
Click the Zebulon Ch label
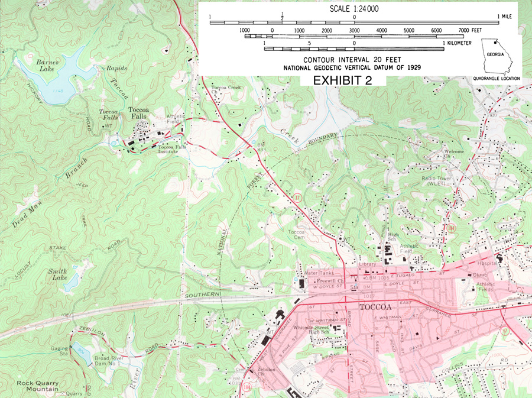pyautogui.click(x=267, y=371)
